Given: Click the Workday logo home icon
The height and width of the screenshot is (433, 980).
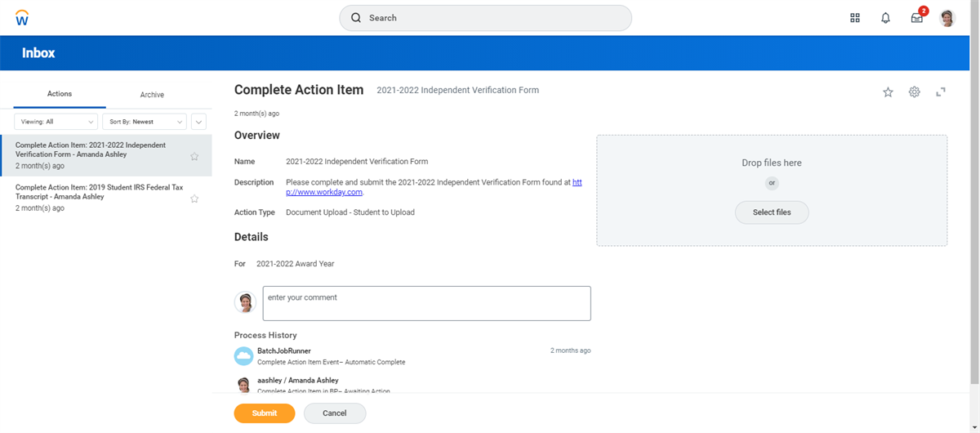Looking at the screenshot, I should pos(22,17).
